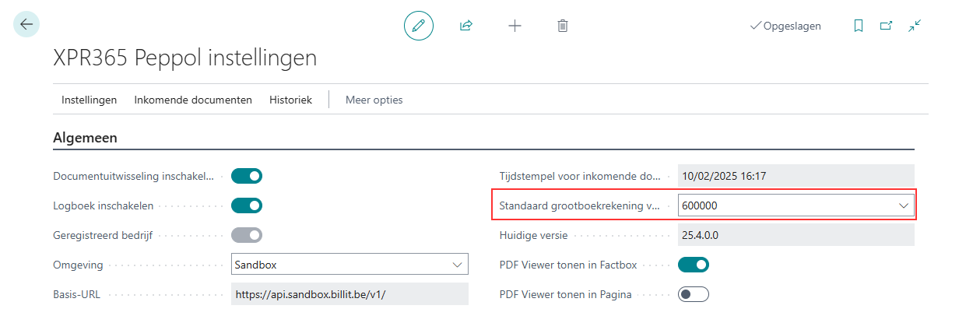The image size is (980, 309).
Task: Collapse the Algemeen section header
Action: pyautogui.click(x=86, y=138)
